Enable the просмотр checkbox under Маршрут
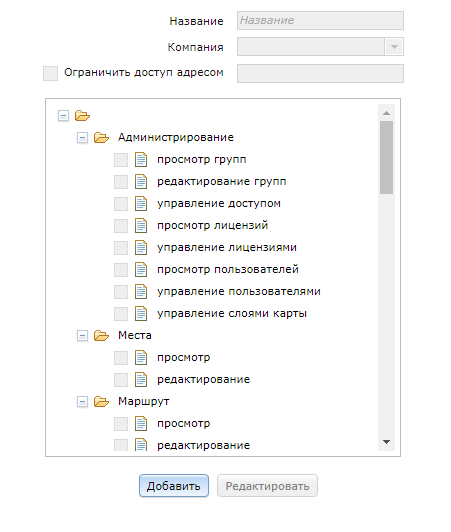451x532 pixels. [x=121, y=424]
